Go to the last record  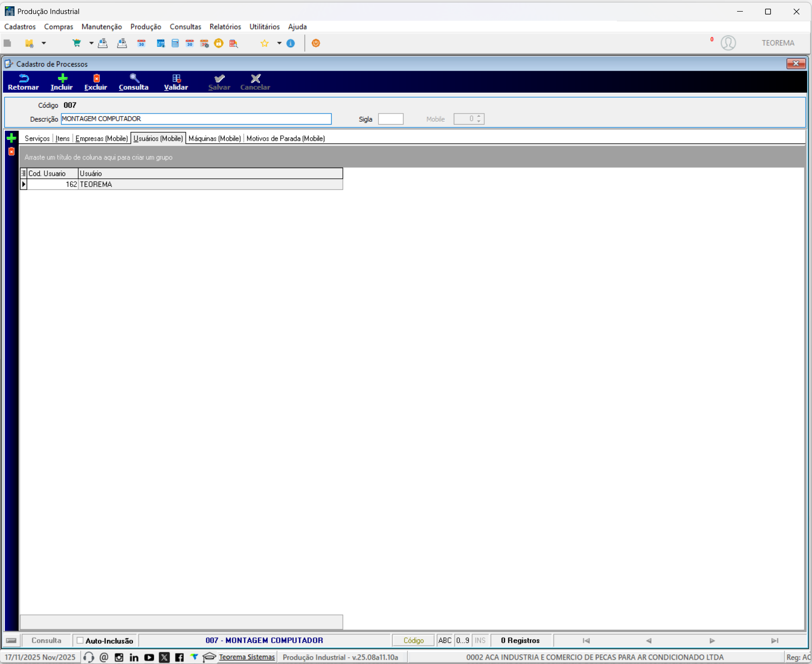click(775, 640)
